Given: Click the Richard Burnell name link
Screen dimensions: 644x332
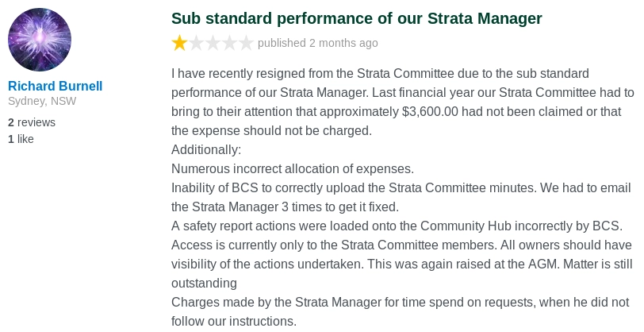Looking at the screenshot, I should [x=55, y=86].
